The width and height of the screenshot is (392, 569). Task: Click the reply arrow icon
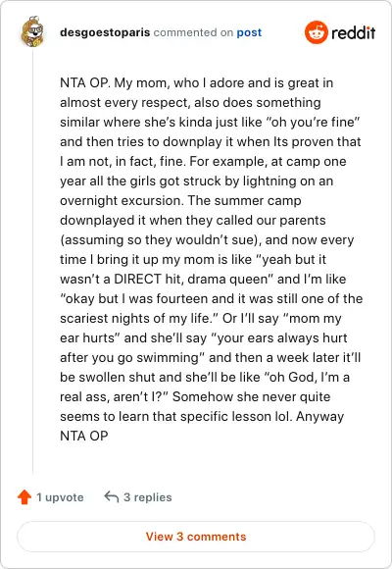[x=112, y=496]
